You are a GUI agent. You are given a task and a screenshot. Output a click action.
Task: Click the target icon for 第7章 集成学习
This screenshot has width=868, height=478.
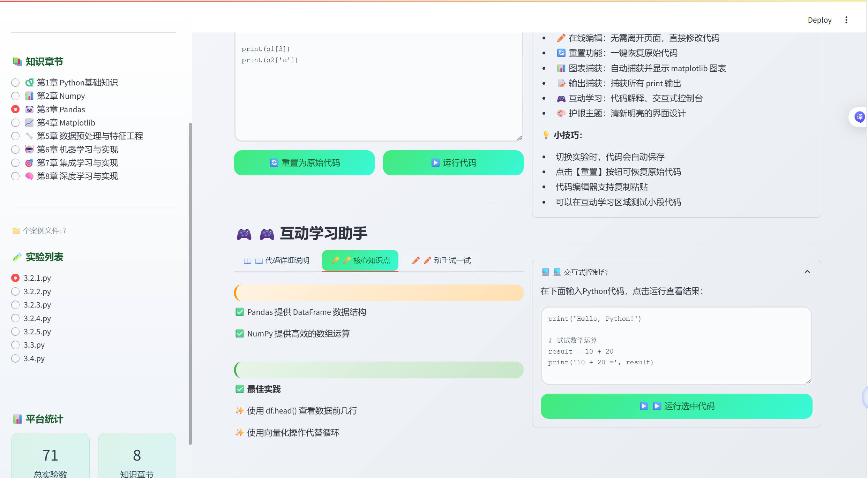[29, 163]
